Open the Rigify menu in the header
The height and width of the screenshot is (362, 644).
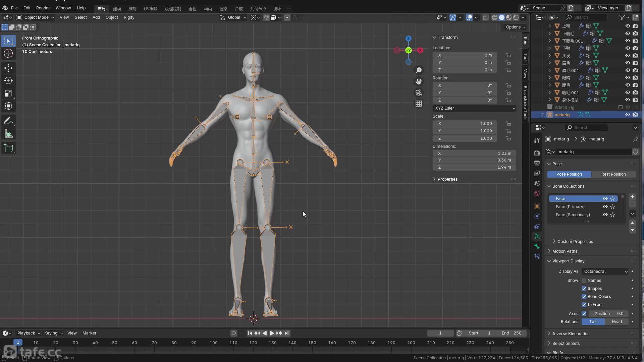129,17
